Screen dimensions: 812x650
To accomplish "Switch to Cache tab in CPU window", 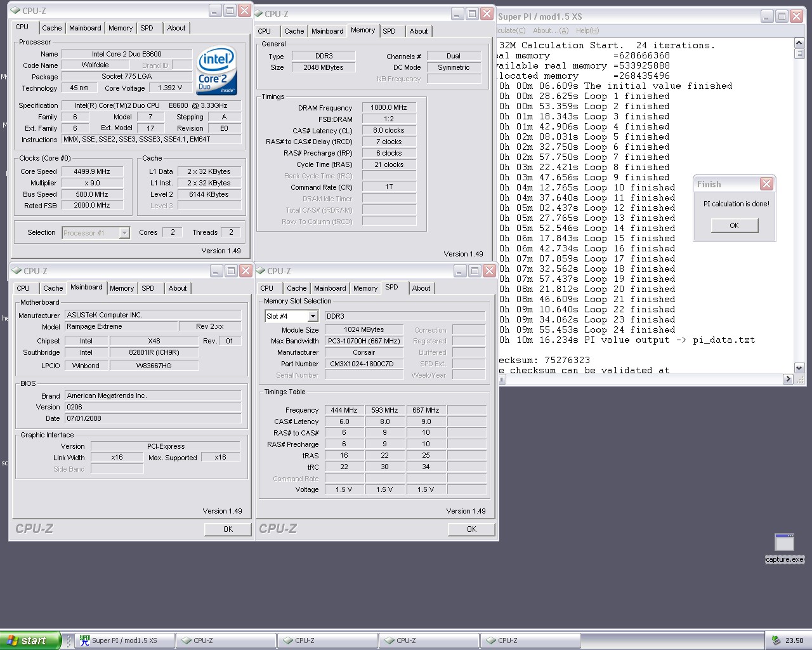I will click(x=51, y=28).
